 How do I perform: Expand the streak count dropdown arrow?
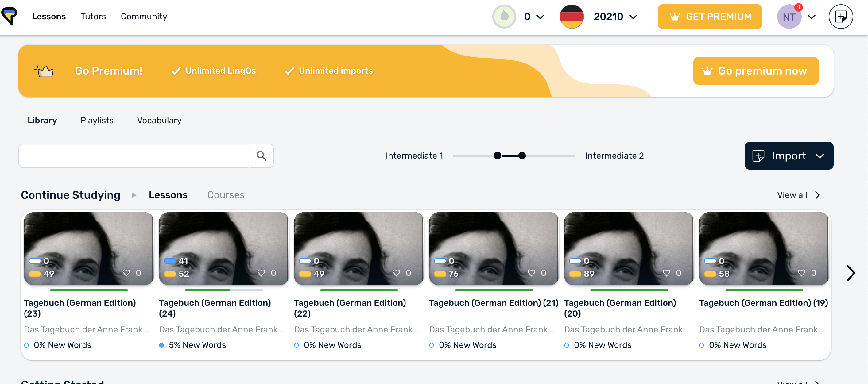pos(540,17)
